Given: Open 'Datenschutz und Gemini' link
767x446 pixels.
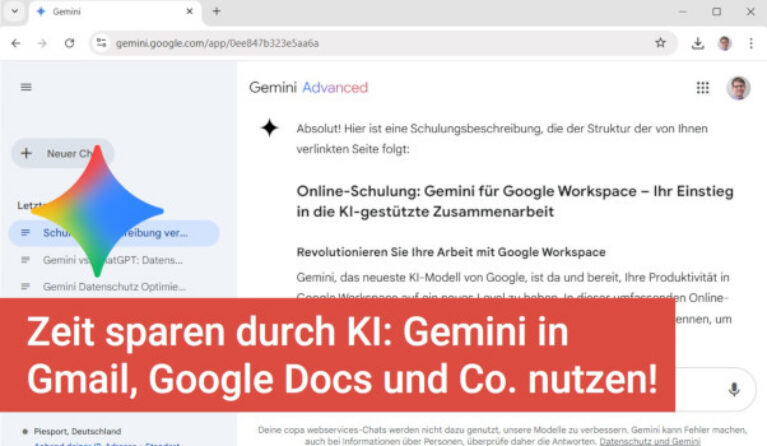Looking at the screenshot, I should 650,441.
